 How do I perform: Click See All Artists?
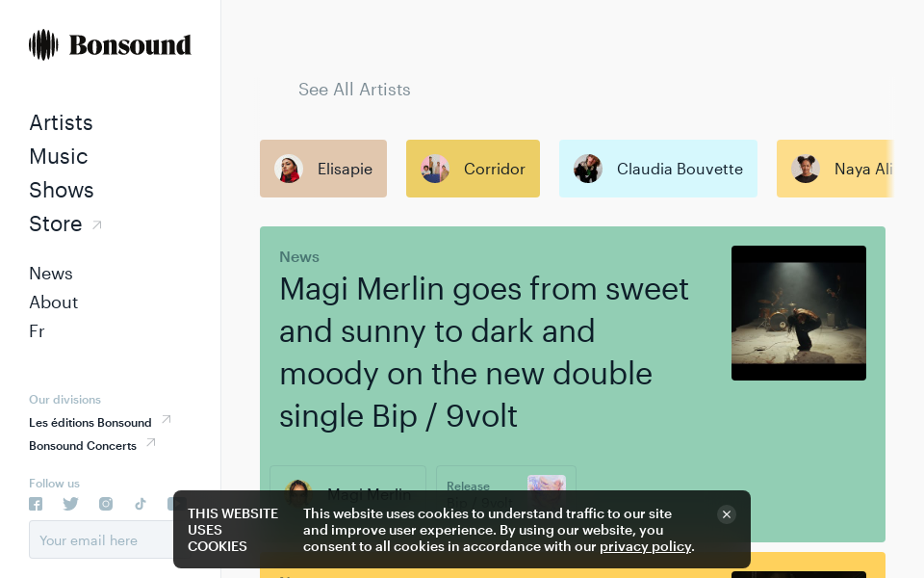(354, 89)
